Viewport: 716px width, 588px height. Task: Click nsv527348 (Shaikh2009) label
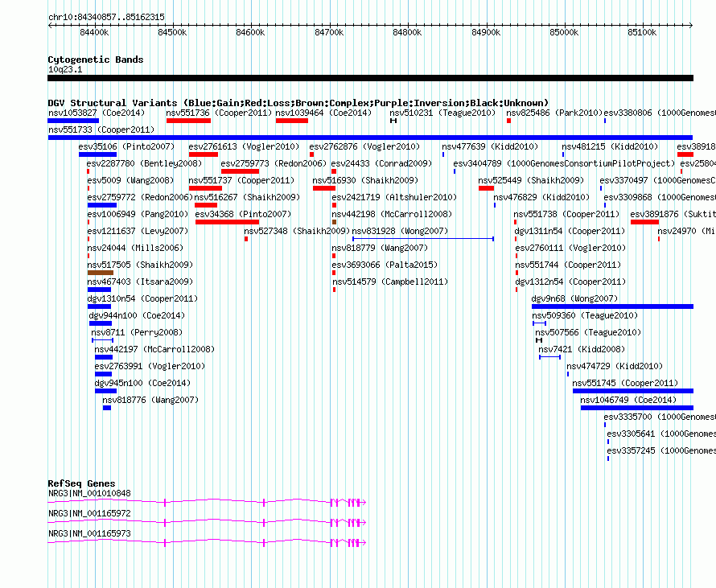297,231
